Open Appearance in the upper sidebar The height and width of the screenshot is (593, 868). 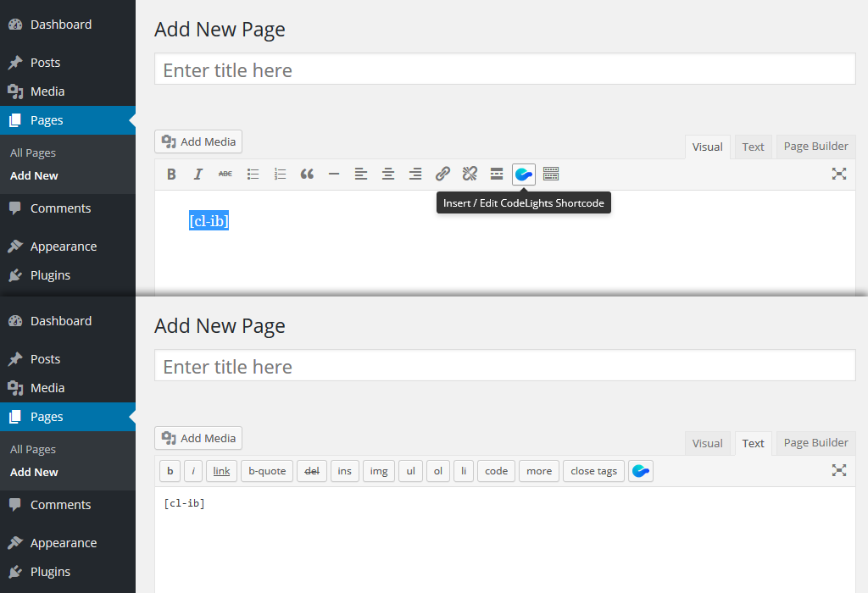point(68,247)
